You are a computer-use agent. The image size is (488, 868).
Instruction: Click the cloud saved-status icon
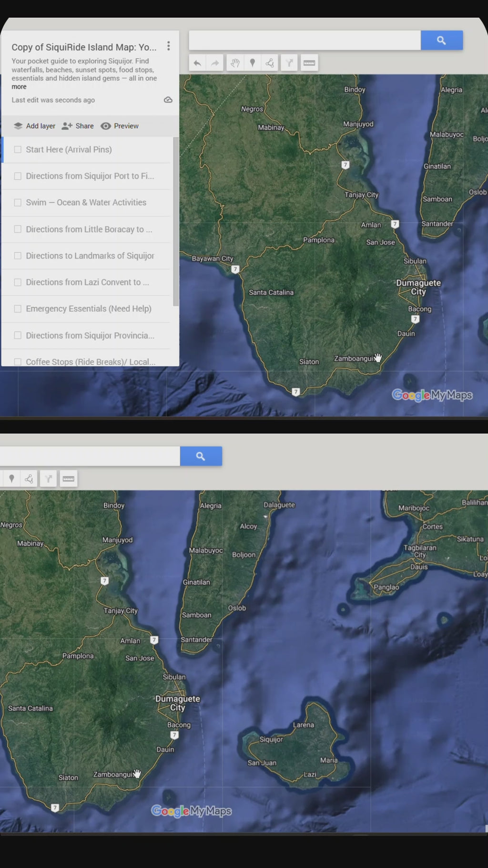click(168, 100)
